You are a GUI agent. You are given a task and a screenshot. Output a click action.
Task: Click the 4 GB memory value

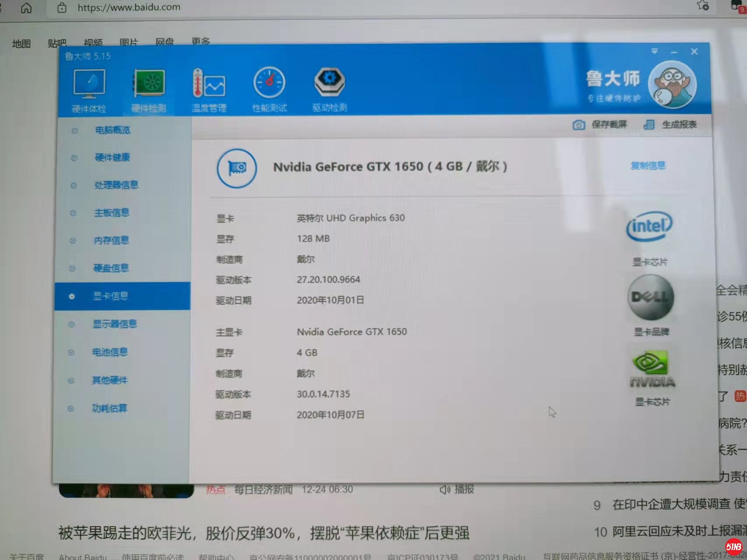(307, 352)
